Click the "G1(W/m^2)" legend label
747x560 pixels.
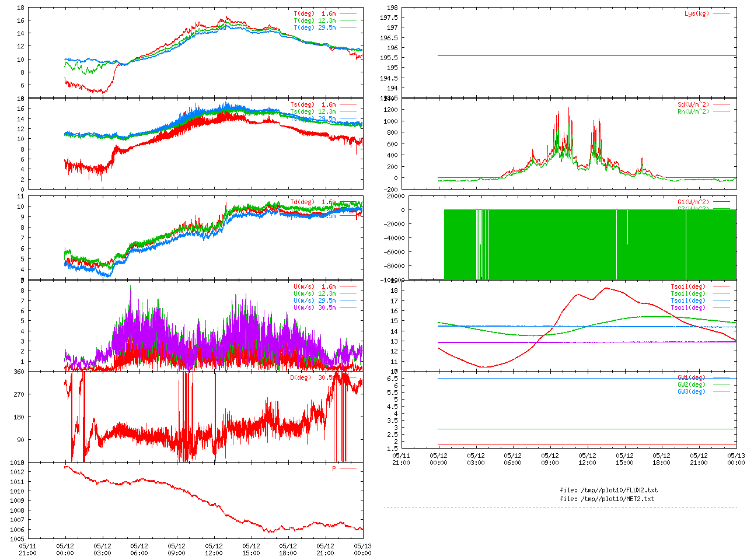693,202
